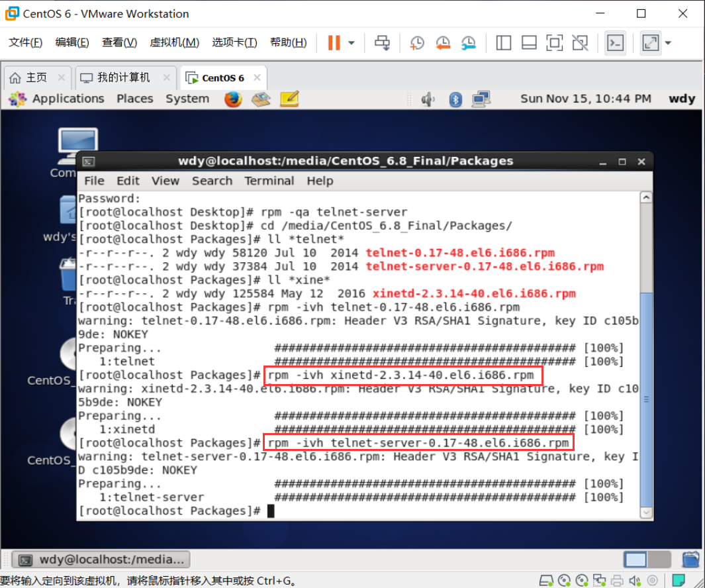Select the Computer desktop icon
Screen dimensions: 705x588
coord(76,153)
